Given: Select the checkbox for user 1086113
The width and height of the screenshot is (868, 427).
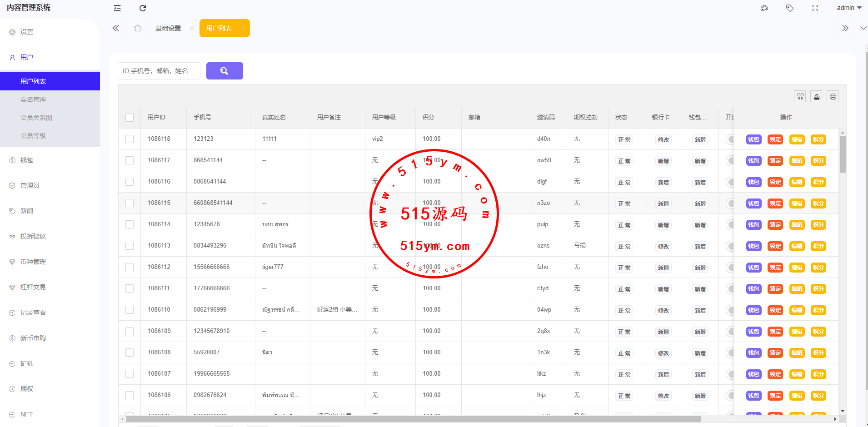Looking at the screenshot, I should [x=130, y=246].
